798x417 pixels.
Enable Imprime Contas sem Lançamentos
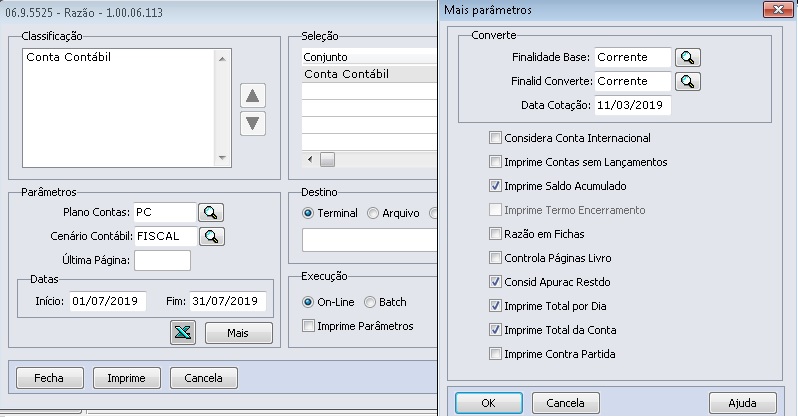pos(495,162)
